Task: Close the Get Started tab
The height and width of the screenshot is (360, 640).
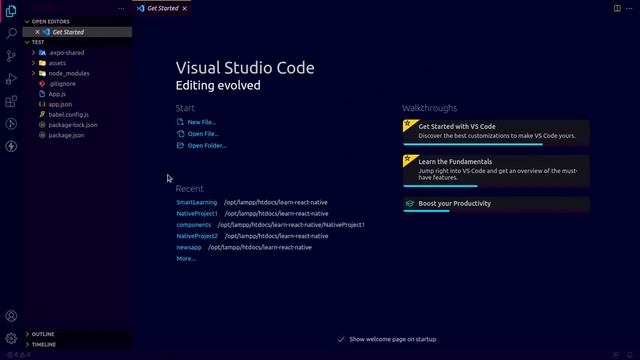Action: 184,8
